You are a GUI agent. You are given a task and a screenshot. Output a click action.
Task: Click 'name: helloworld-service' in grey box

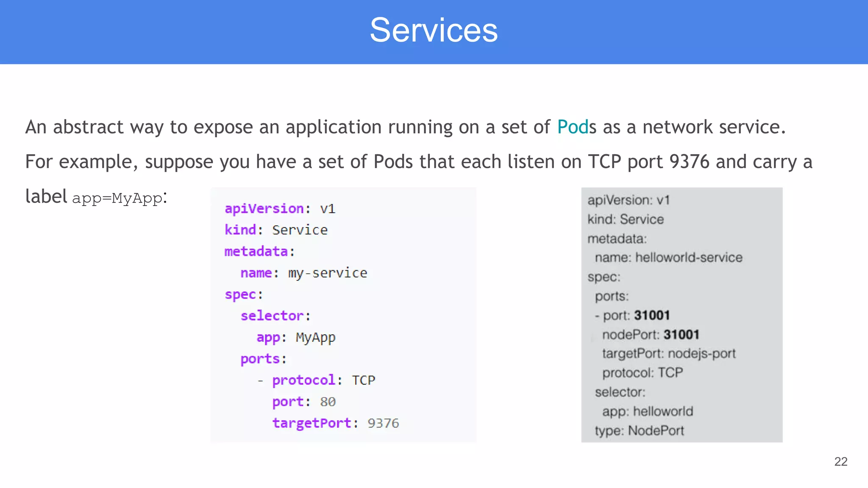click(x=669, y=258)
